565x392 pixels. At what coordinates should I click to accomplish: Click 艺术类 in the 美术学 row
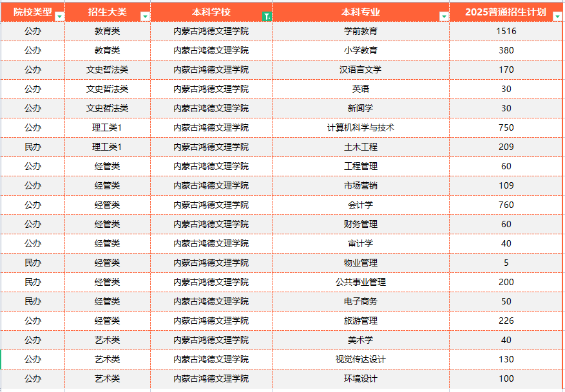pyautogui.click(x=107, y=340)
